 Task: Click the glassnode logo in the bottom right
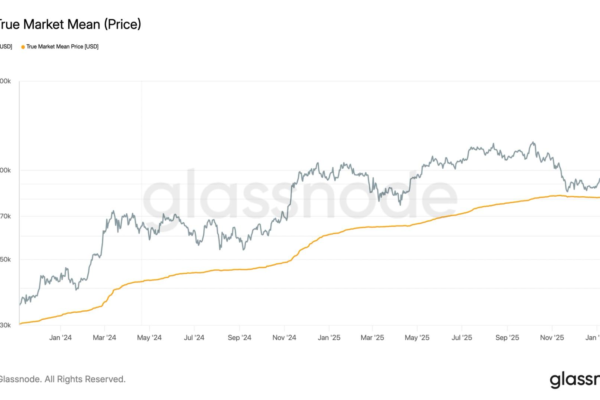574,379
